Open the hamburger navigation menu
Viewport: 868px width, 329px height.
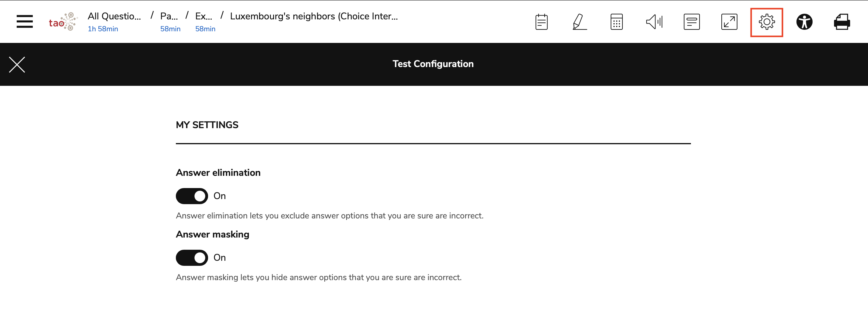tap(25, 21)
